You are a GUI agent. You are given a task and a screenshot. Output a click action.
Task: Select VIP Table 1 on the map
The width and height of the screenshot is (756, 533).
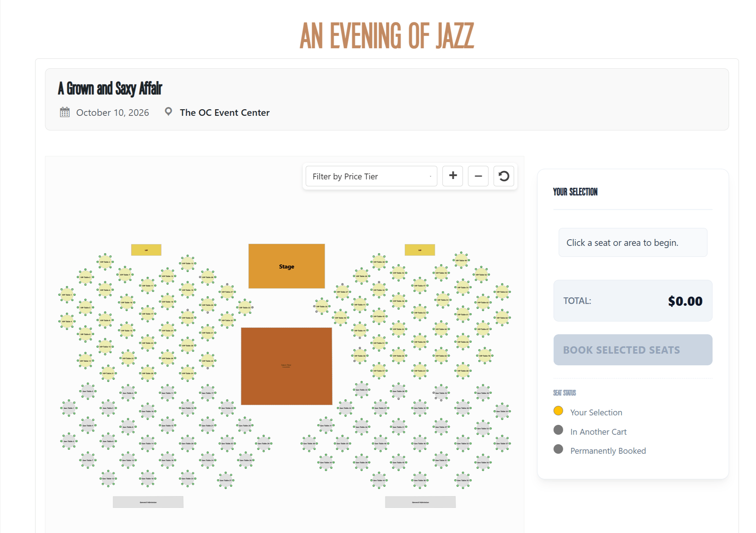(67, 294)
